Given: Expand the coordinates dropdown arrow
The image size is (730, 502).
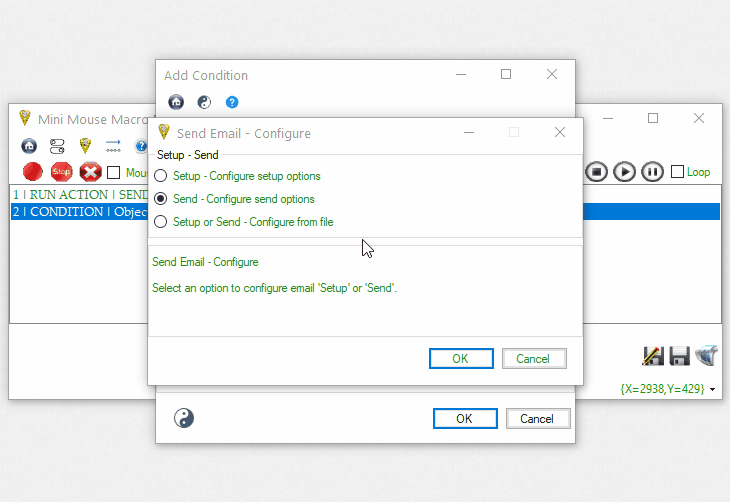Looking at the screenshot, I should click(712, 389).
